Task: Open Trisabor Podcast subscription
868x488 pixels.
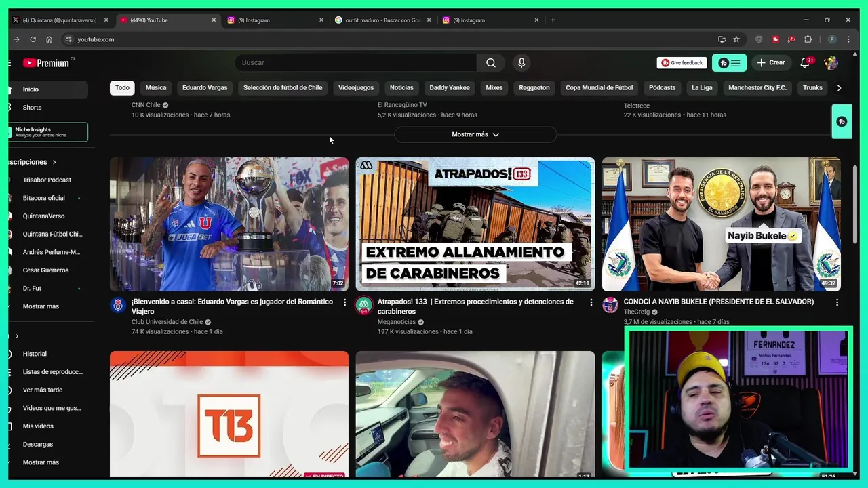Action: (x=45, y=180)
